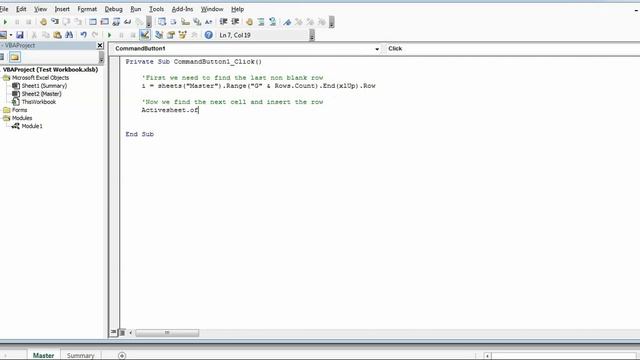Click the Quick Info icon
Viewport: 640px width, 360px height.
coord(185,22)
